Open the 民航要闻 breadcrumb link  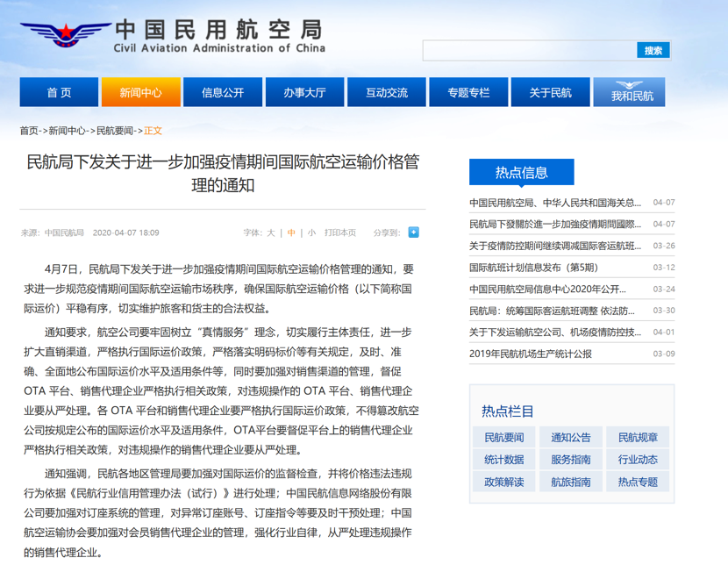click(x=116, y=131)
